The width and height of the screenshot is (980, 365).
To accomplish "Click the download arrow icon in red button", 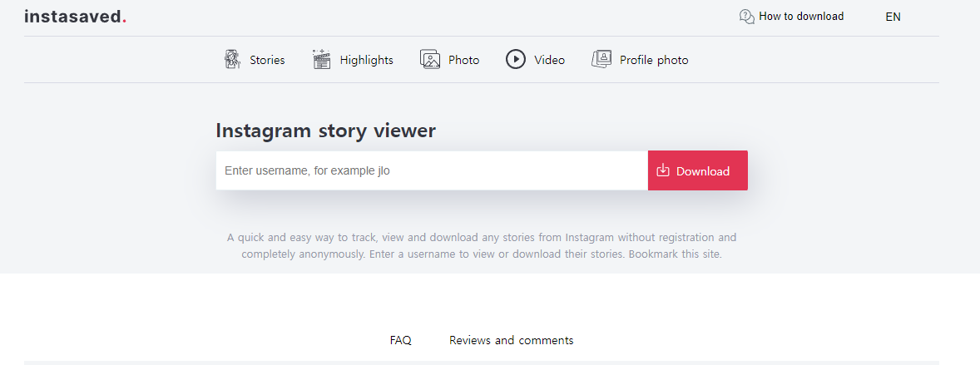I will [x=663, y=170].
